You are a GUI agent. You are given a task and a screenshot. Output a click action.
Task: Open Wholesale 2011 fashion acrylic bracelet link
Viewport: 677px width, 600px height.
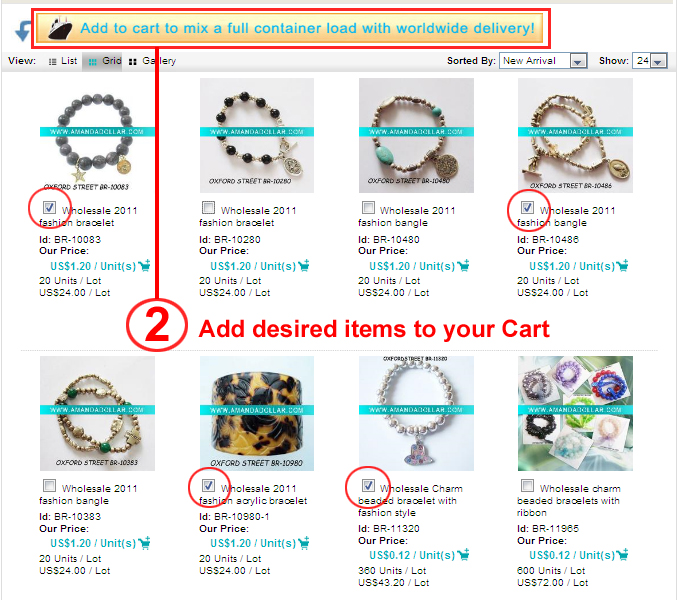click(x=253, y=495)
